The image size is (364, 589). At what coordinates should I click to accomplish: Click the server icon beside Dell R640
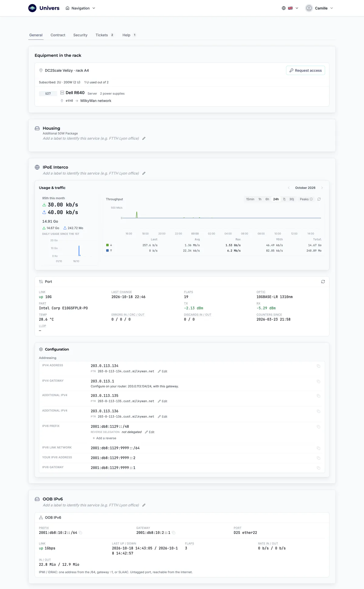coord(62,93)
